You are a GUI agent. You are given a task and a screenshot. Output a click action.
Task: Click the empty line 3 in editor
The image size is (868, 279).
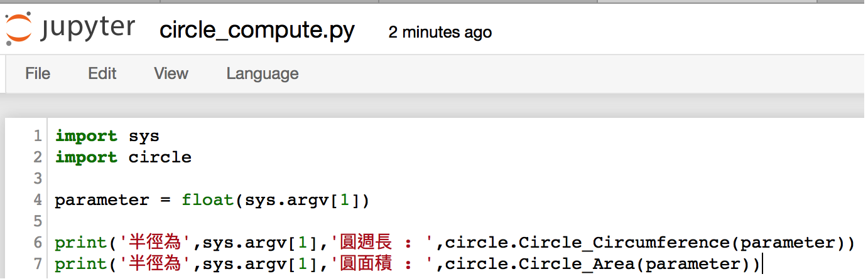[440, 179]
